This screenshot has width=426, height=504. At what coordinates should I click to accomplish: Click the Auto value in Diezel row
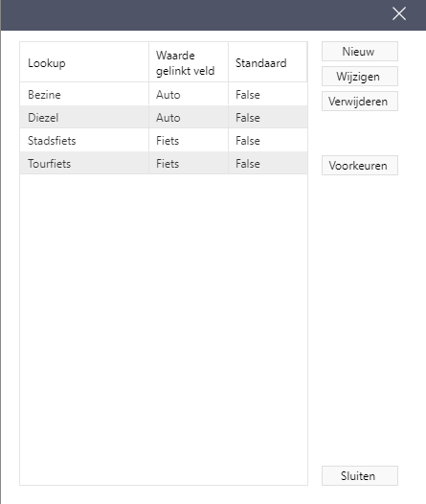tap(168, 118)
